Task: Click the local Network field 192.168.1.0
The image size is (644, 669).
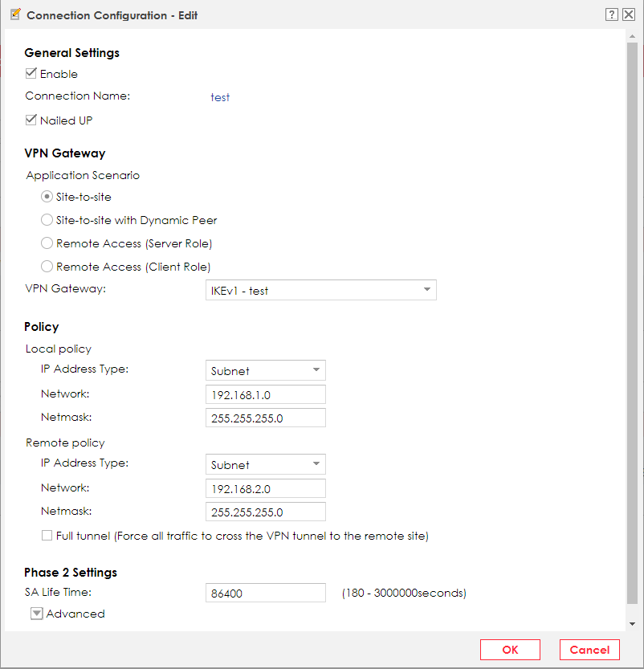Action: [265, 394]
